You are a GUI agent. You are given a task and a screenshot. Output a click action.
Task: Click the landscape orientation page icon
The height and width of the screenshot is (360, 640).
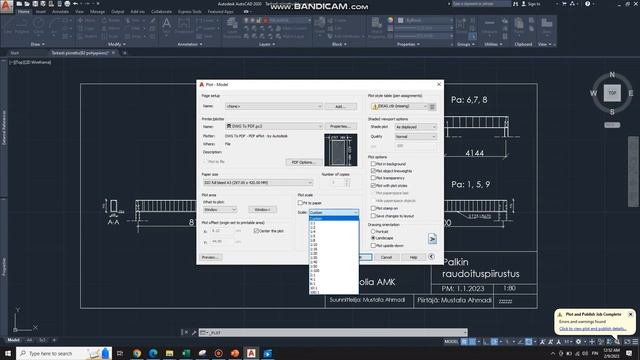[x=432, y=238]
